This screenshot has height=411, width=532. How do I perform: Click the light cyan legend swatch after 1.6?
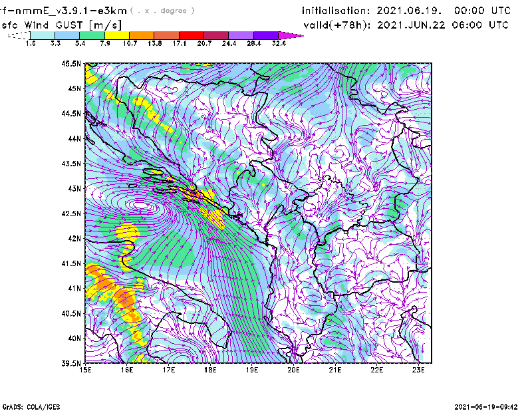coord(43,35)
